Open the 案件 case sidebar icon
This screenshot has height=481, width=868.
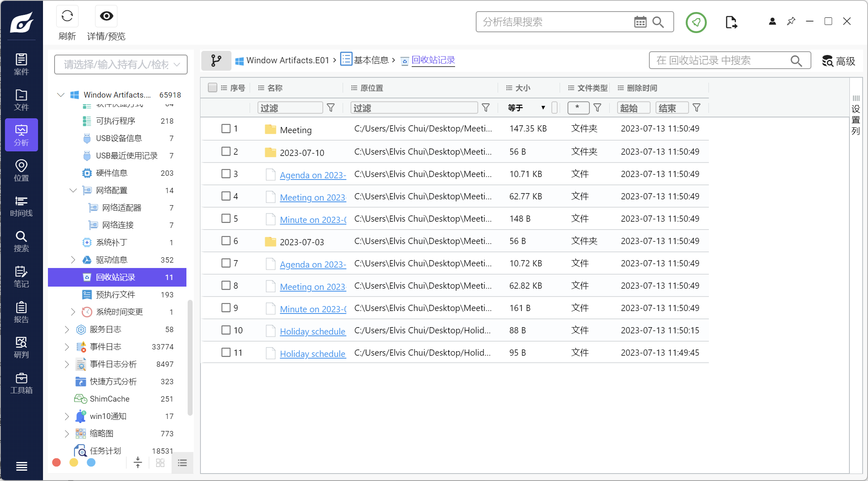pos(21,64)
